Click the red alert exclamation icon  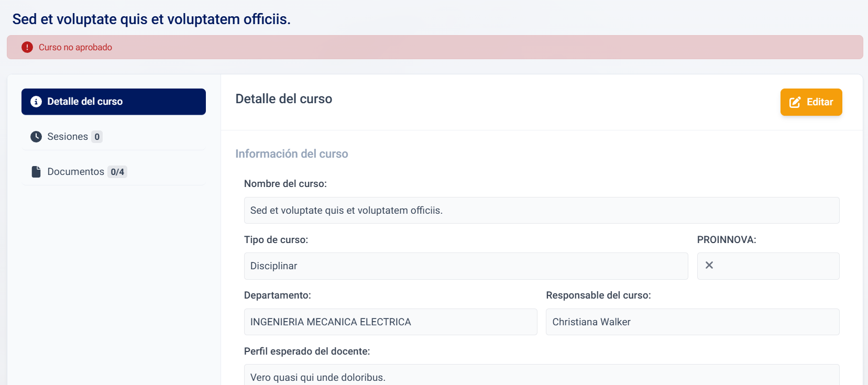27,47
